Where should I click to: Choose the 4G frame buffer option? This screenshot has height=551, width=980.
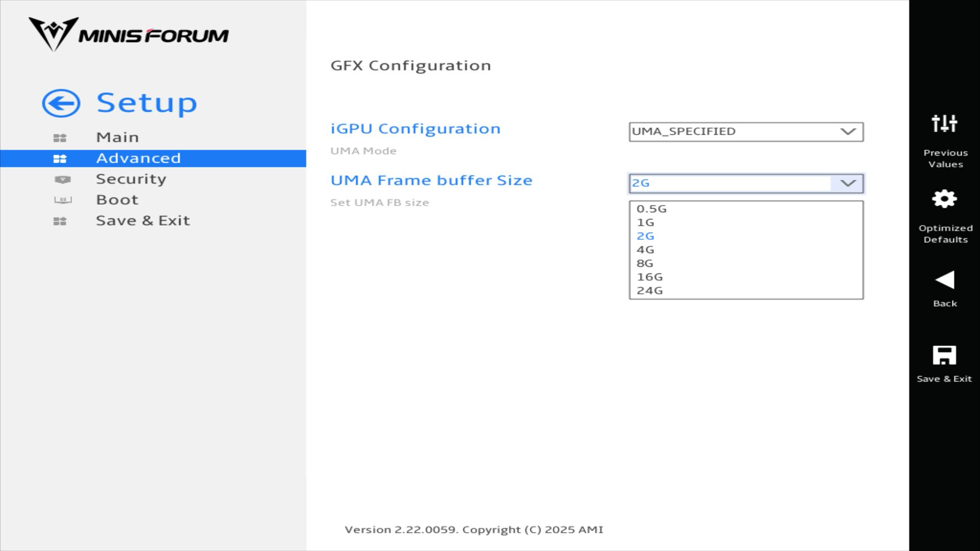click(645, 249)
